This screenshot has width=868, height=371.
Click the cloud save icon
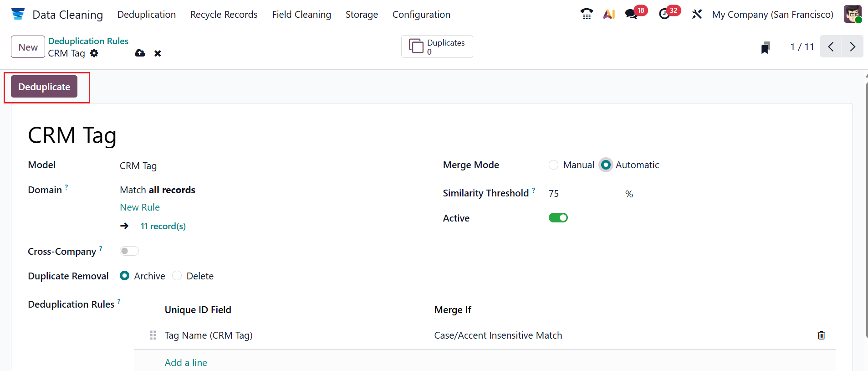[140, 53]
